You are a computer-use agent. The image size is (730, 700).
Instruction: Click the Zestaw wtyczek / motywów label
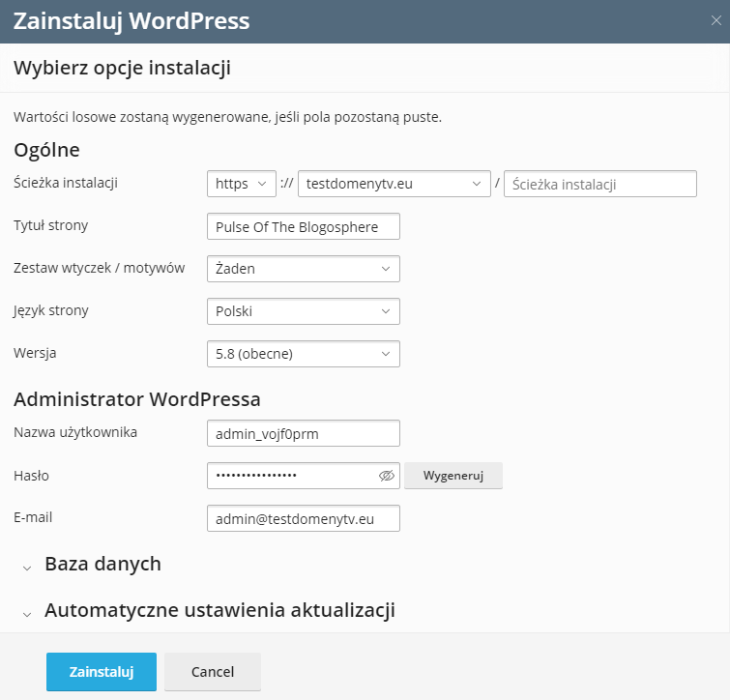tap(100, 268)
